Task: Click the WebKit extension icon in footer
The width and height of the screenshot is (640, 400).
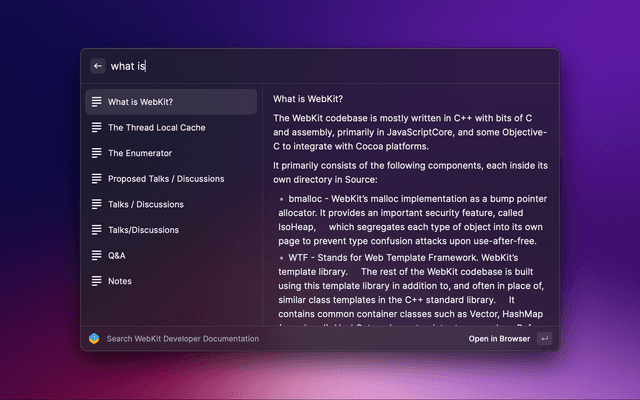Action: tap(94, 339)
